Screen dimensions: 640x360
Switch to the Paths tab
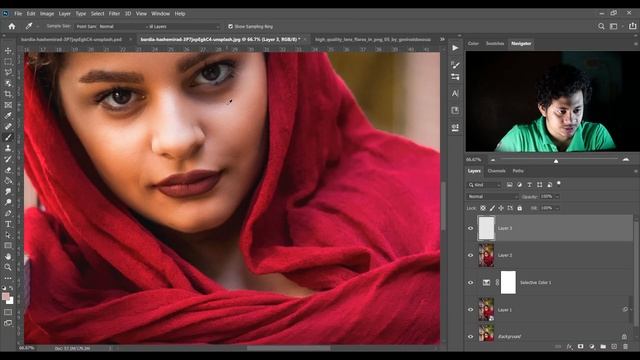point(518,171)
